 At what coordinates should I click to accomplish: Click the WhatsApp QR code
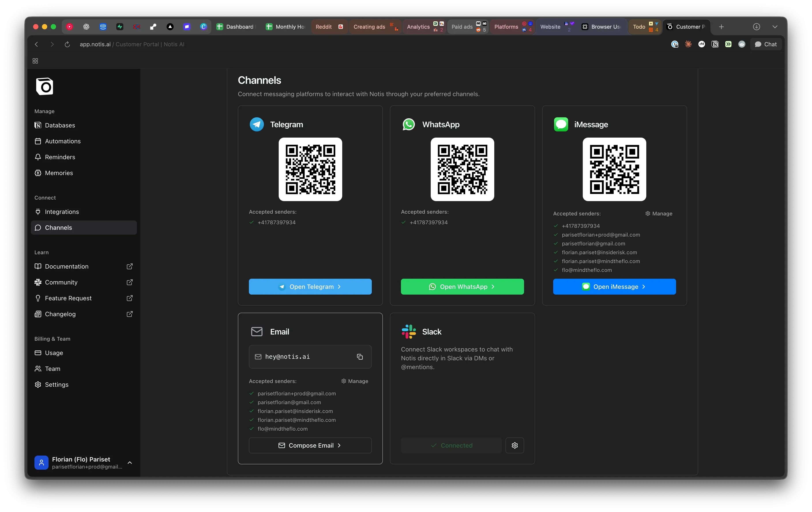pyautogui.click(x=462, y=169)
